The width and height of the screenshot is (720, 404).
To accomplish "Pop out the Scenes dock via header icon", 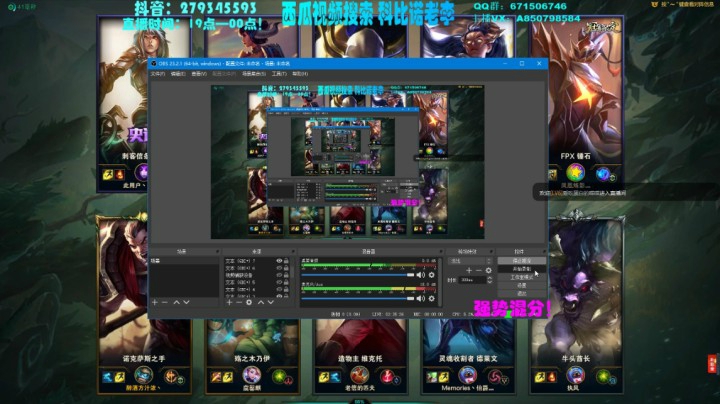I will [x=217, y=252].
